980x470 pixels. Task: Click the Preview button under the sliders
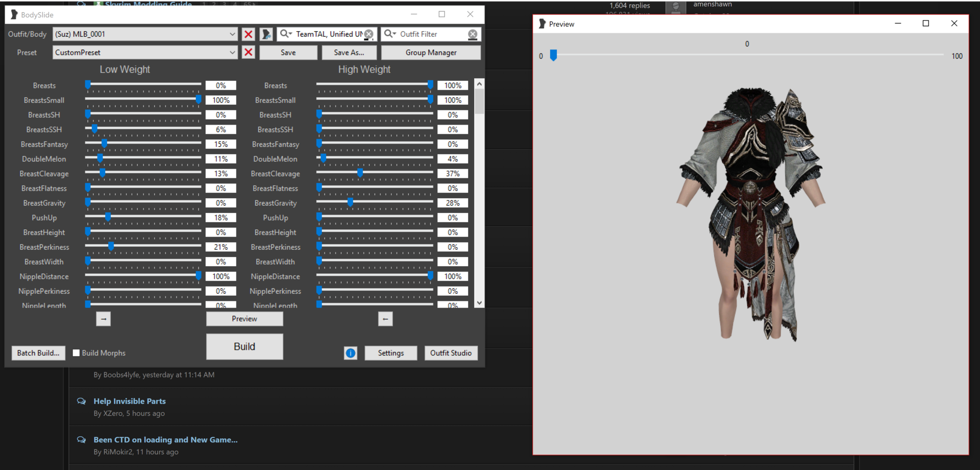tap(244, 319)
